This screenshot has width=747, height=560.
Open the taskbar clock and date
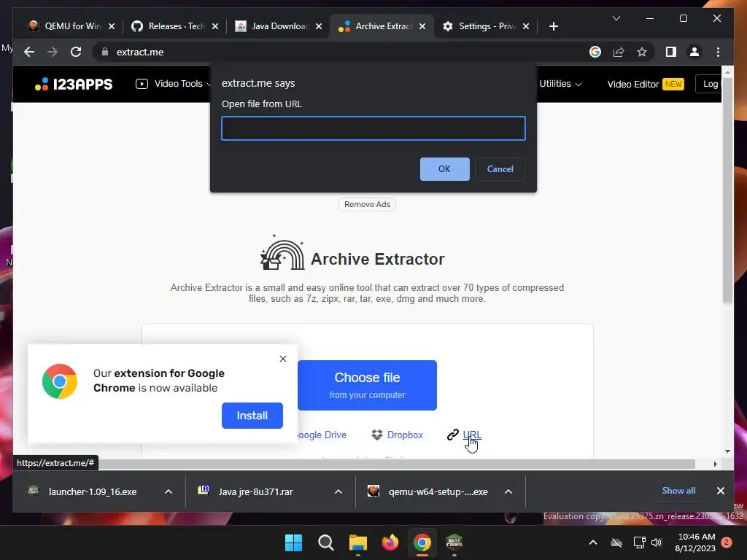[695, 542]
